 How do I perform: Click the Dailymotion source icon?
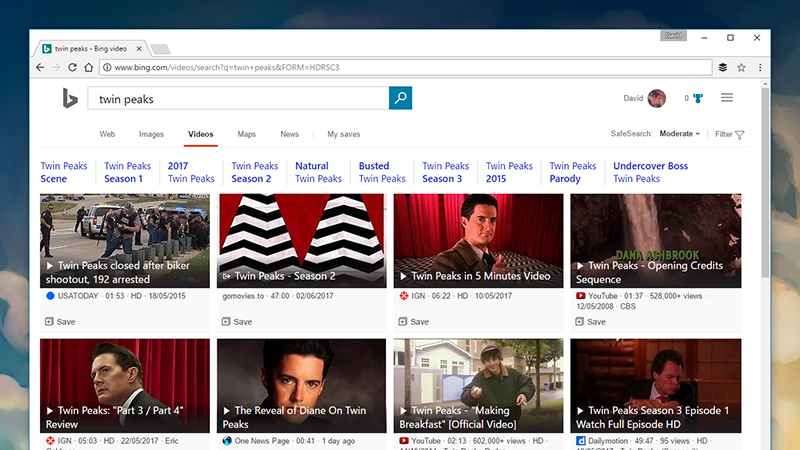pos(581,440)
